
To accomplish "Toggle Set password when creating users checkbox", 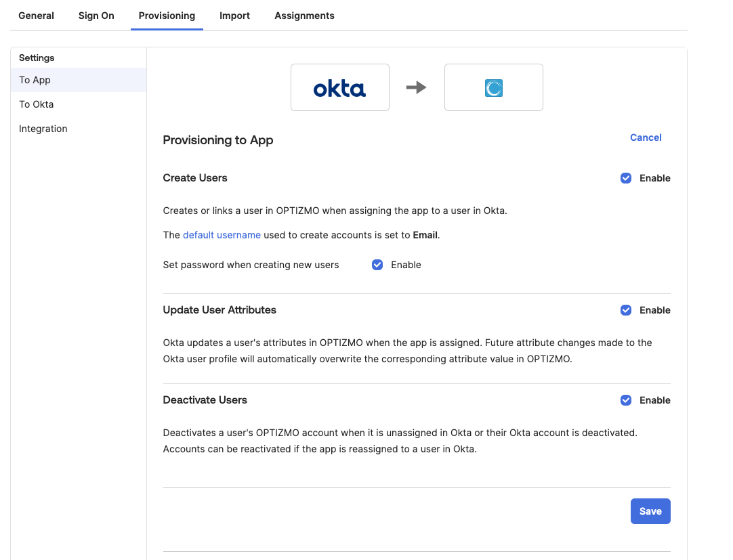I will 377,265.
